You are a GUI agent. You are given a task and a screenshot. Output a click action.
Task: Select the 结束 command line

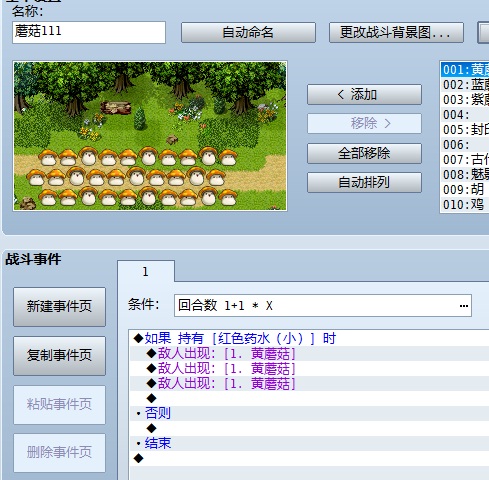(x=309, y=443)
